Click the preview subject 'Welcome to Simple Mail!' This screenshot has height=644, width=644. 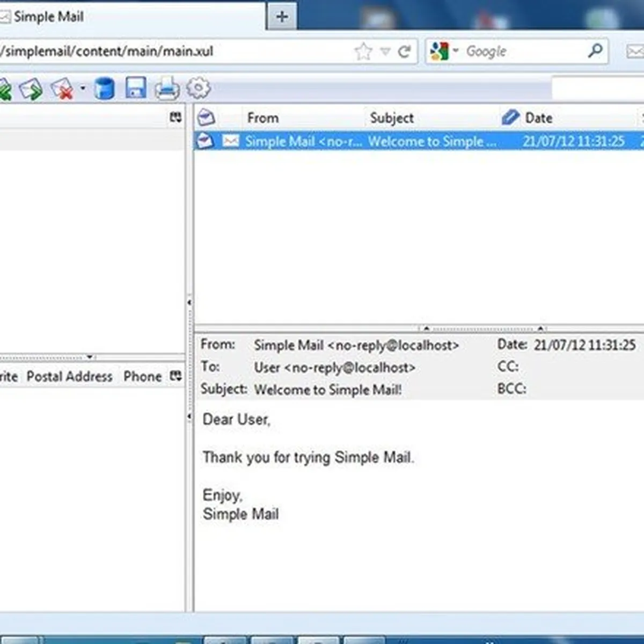coord(327,390)
